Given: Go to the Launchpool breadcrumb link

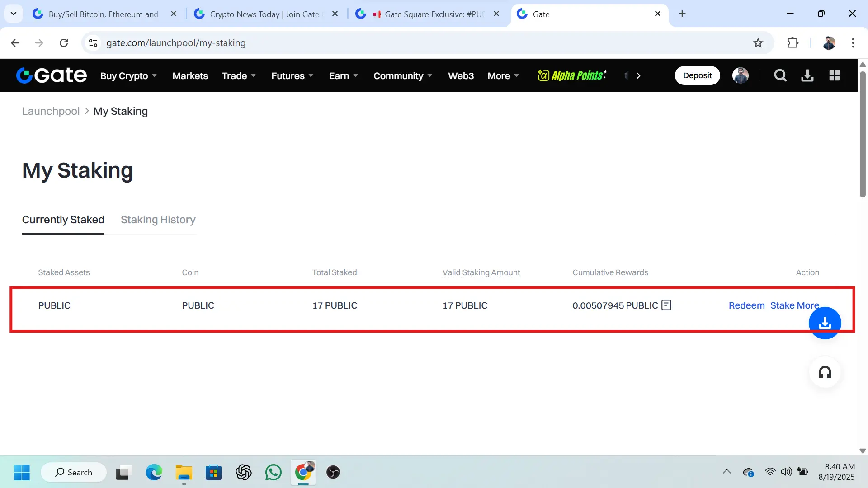Looking at the screenshot, I should click(51, 111).
